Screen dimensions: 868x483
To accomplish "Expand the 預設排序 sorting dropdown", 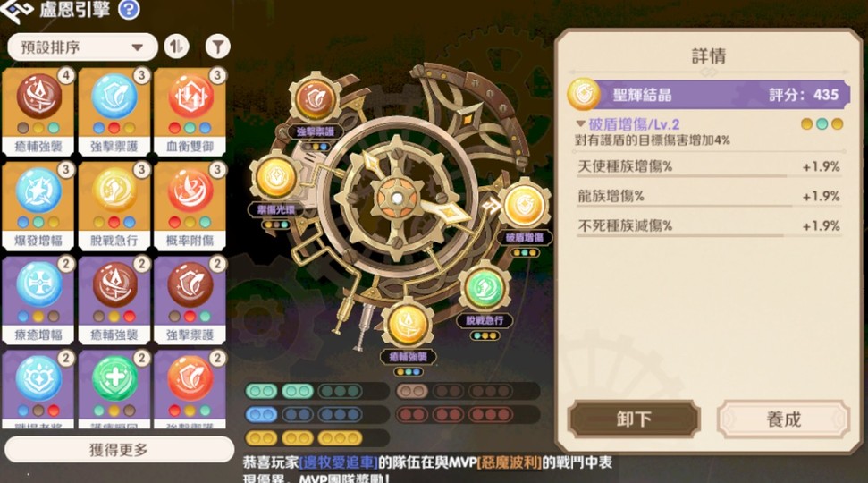I will pos(82,47).
